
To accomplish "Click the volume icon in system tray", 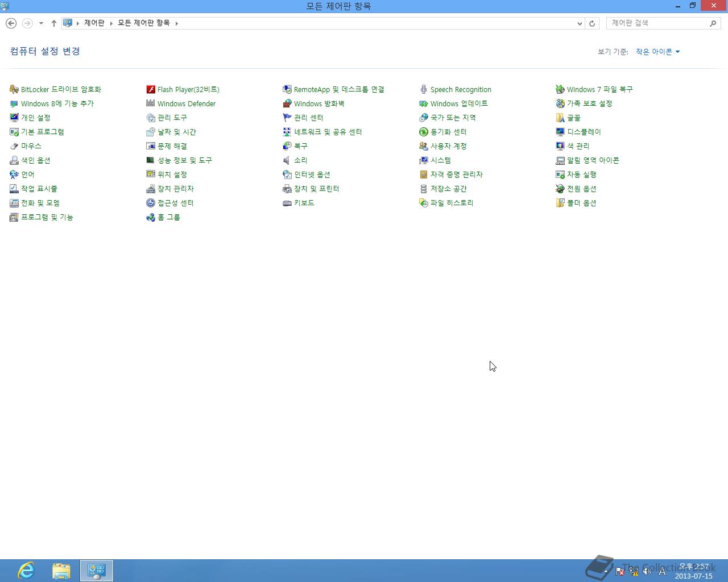I will (x=647, y=572).
